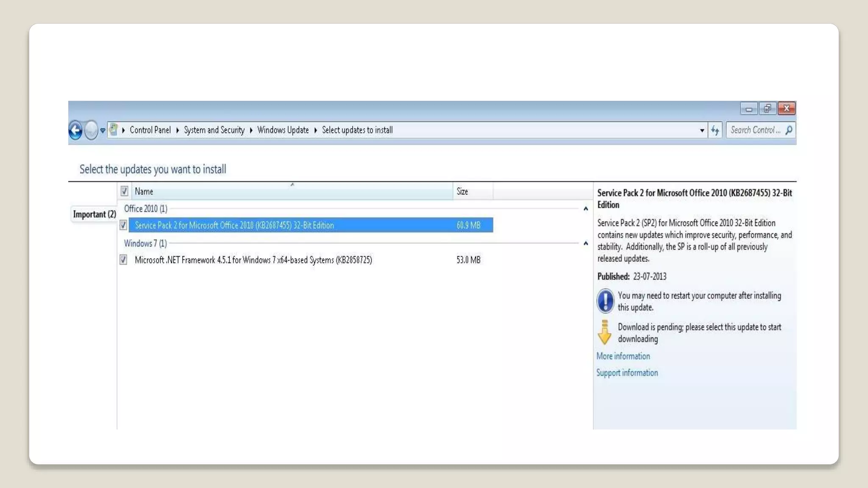This screenshot has width=868, height=488.
Task: Collapse the Windows 7 group chevron
Action: 585,243
